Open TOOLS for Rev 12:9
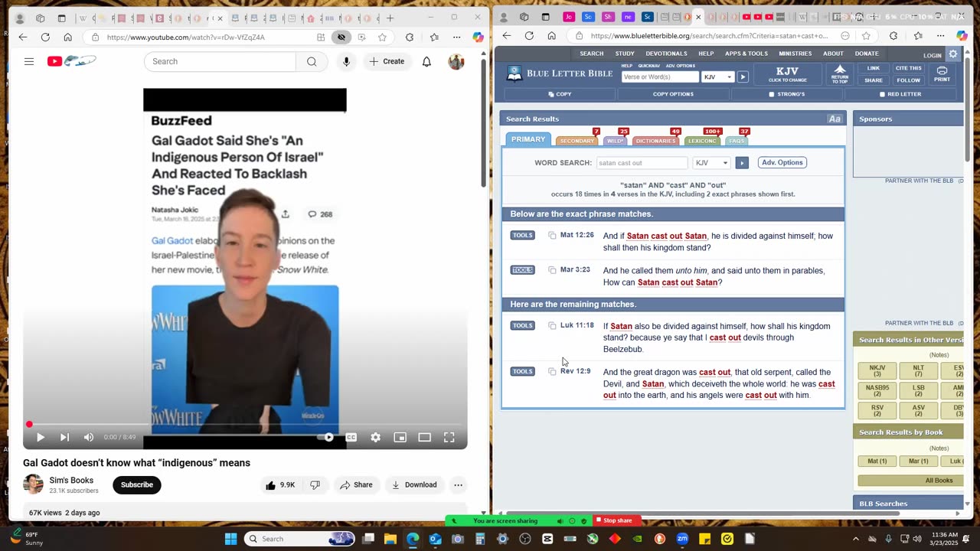Screen dimensions: 980x551 [x=522, y=371]
